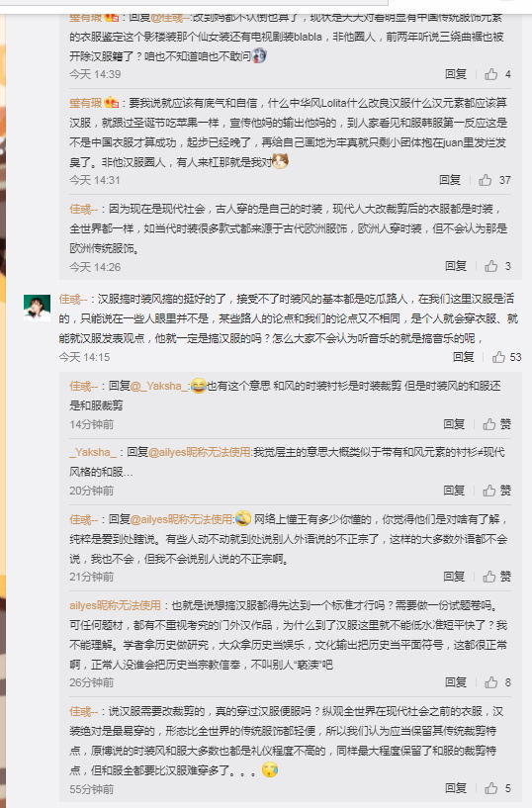Reply to the comment from 55分钟前
Screen dimensions: 532x808
point(456,788)
